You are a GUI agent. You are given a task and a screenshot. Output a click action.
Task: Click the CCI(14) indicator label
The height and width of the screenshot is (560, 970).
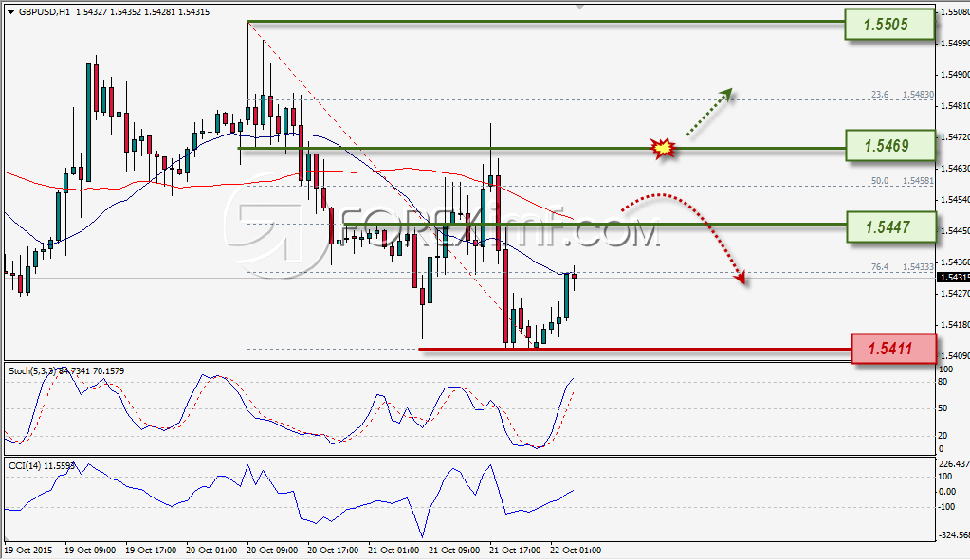[x=42, y=465]
